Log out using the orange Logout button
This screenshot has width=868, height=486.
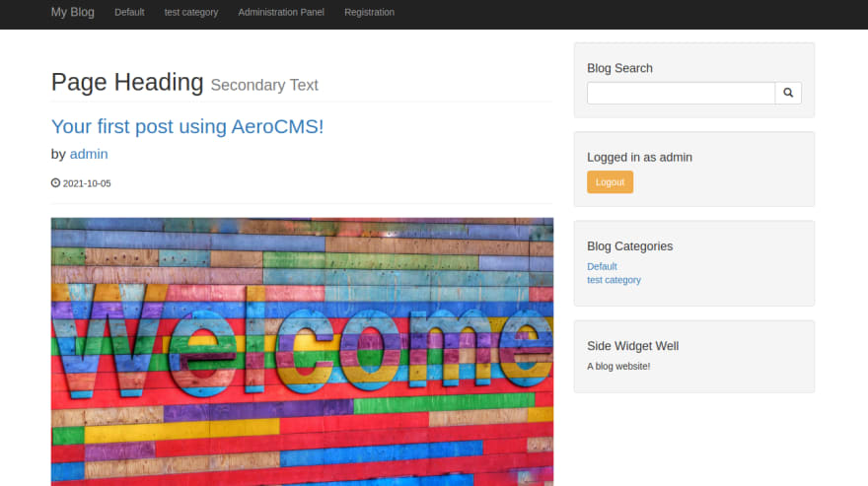pyautogui.click(x=610, y=182)
